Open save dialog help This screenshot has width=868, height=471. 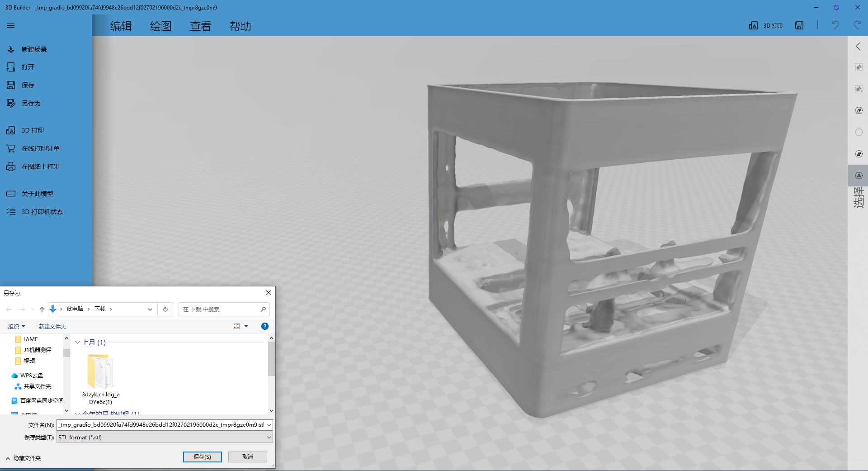click(x=265, y=326)
